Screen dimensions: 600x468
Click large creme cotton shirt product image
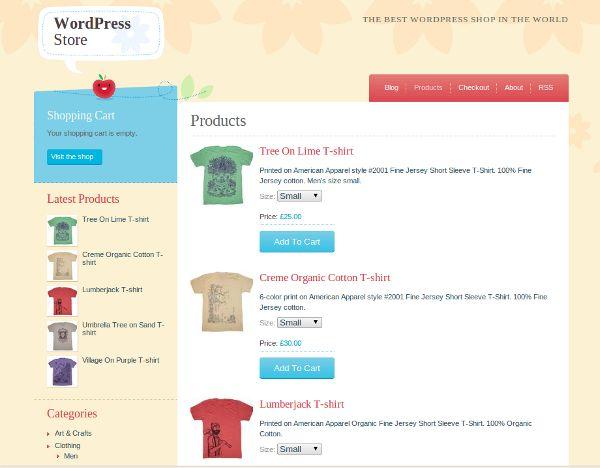tap(222, 302)
